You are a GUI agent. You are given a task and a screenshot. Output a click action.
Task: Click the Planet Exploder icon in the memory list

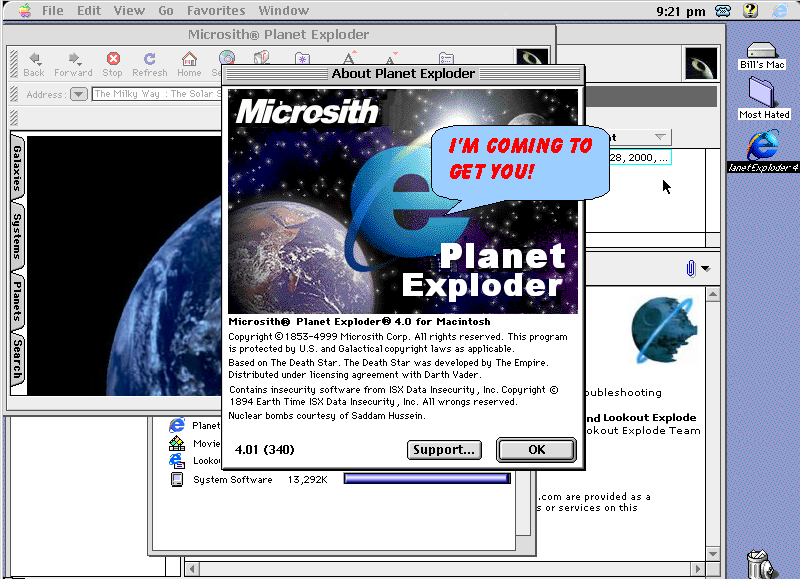point(177,425)
